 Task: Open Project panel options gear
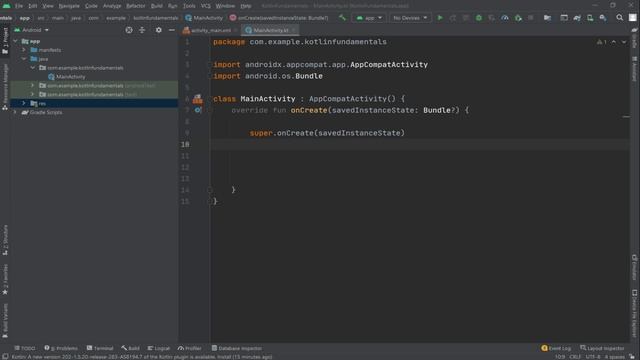[159, 30]
